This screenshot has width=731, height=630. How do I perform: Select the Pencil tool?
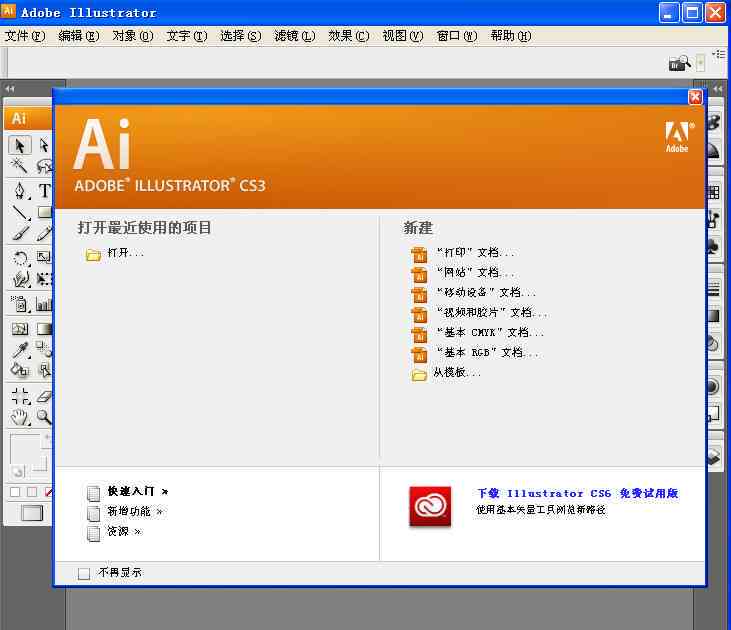point(44,233)
